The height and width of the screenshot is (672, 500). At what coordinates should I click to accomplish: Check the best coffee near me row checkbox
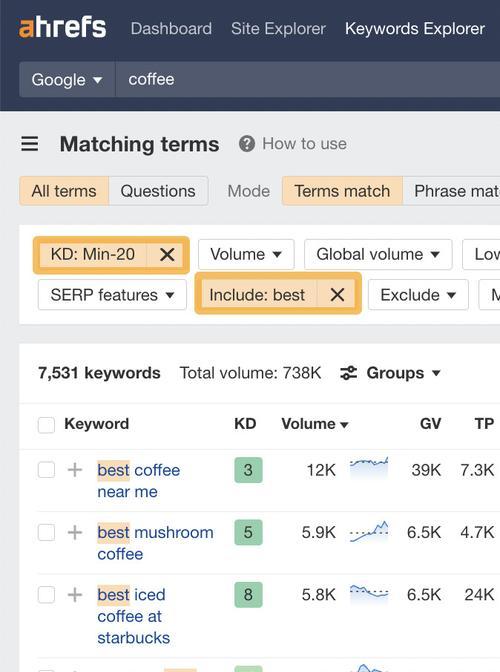[x=46, y=470]
